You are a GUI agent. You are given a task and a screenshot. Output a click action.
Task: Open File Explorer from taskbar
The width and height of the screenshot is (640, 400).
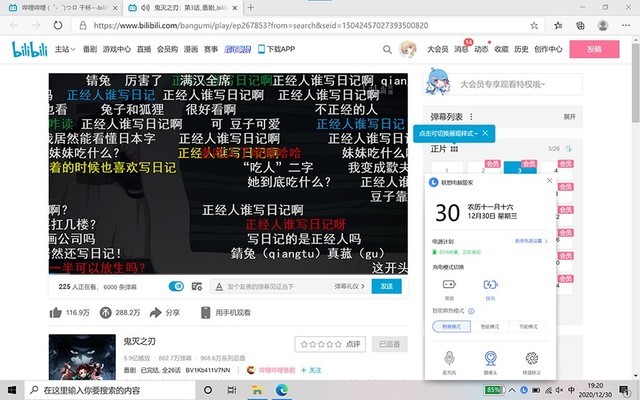257,390
